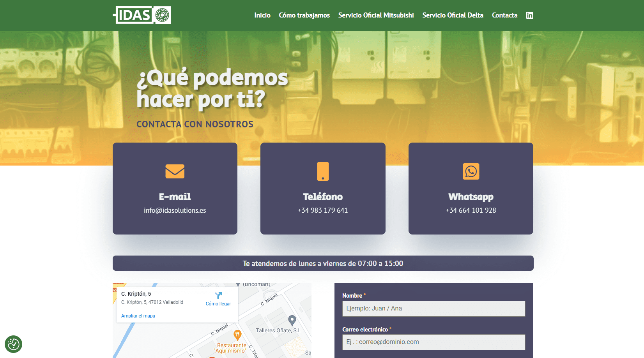The width and height of the screenshot is (644, 358).
Task: Click the orange phone icon
Action: coord(323,171)
